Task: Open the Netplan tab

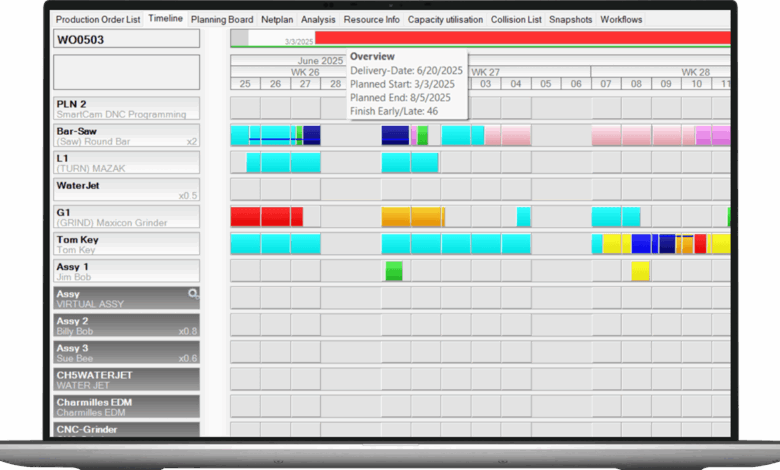Action: (x=277, y=19)
